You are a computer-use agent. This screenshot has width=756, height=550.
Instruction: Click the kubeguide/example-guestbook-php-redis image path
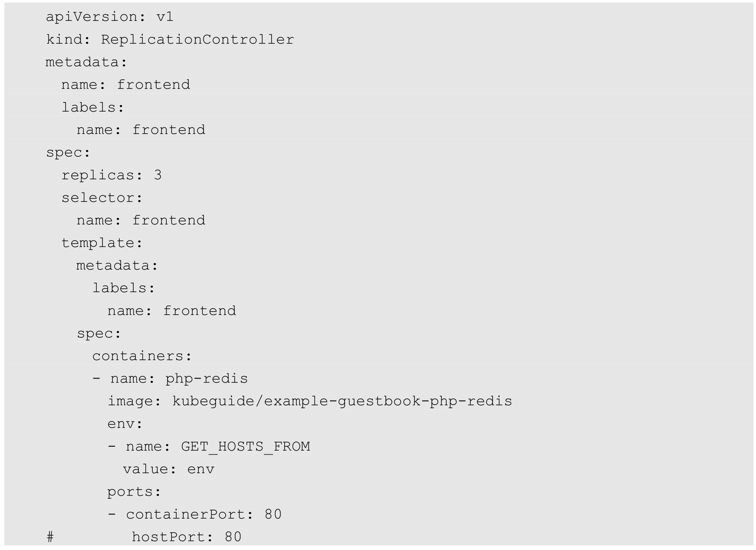click(x=342, y=401)
